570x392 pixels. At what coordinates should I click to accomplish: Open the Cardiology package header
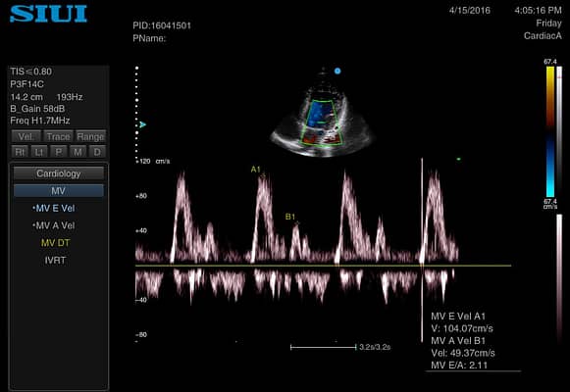59,173
